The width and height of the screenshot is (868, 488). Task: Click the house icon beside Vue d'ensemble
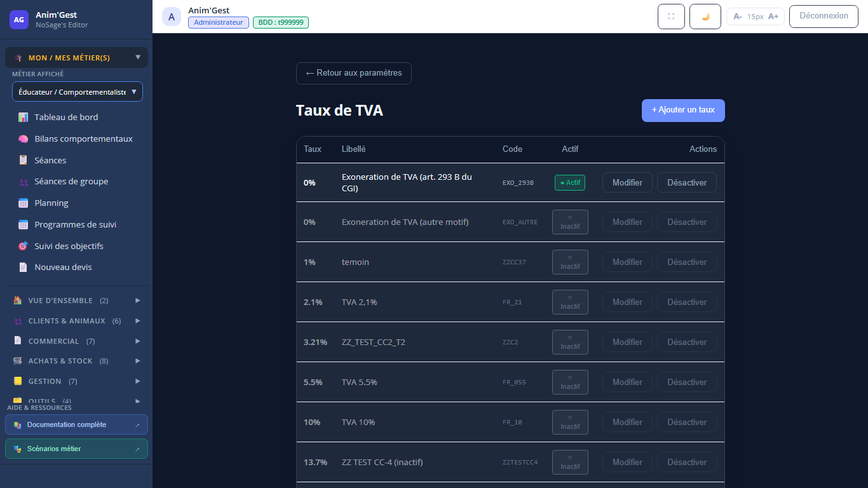[18, 301]
